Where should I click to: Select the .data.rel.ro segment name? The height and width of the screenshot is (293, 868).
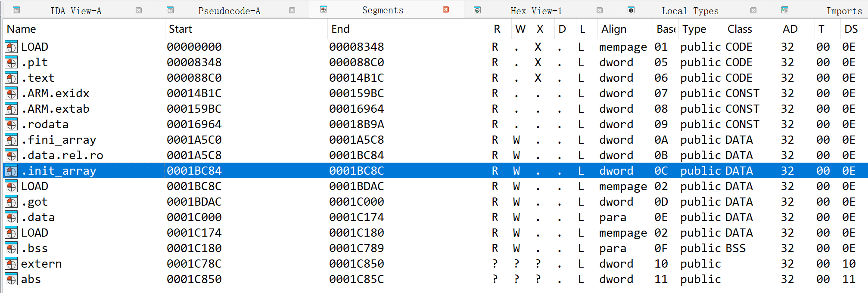coord(62,155)
